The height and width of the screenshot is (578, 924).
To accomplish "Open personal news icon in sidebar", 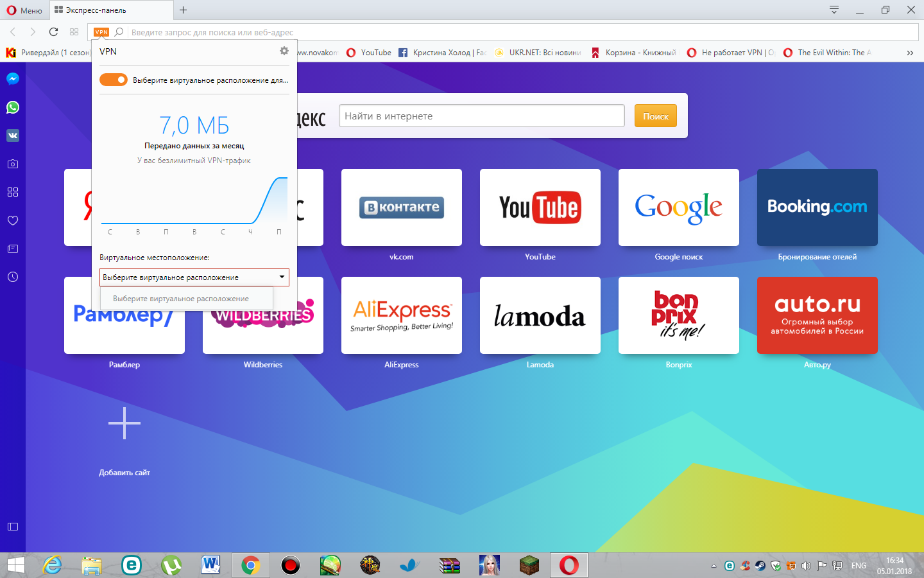I will point(13,249).
